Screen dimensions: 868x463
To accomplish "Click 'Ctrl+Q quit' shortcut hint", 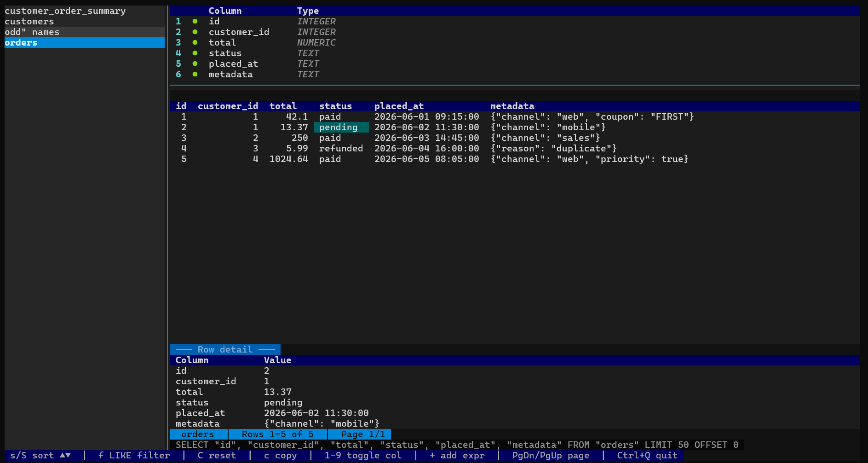I will tap(648, 455).
